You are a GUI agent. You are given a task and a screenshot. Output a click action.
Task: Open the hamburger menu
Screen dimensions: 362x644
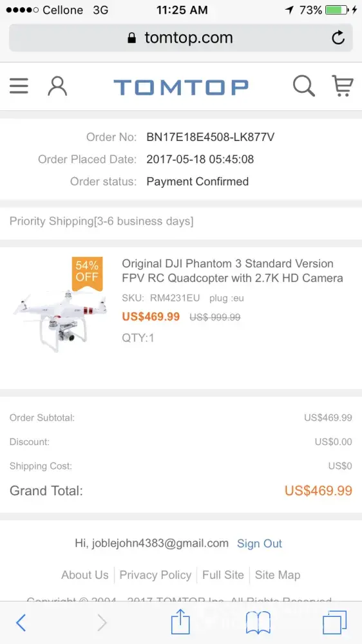tap(19, 86)
